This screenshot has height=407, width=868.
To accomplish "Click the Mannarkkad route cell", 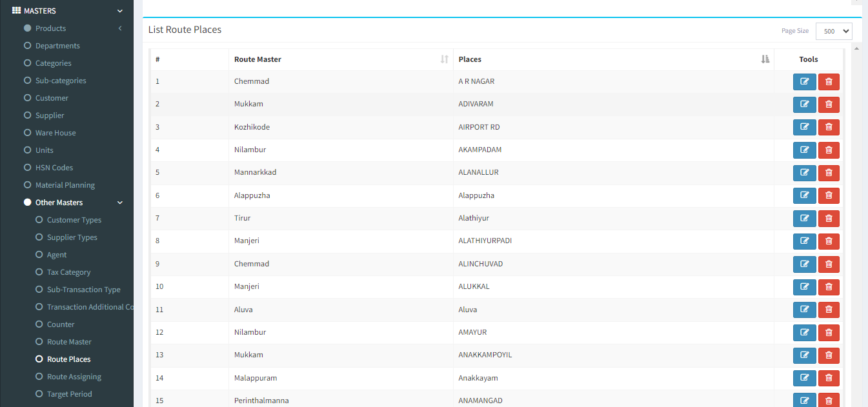I will [341, 173].
